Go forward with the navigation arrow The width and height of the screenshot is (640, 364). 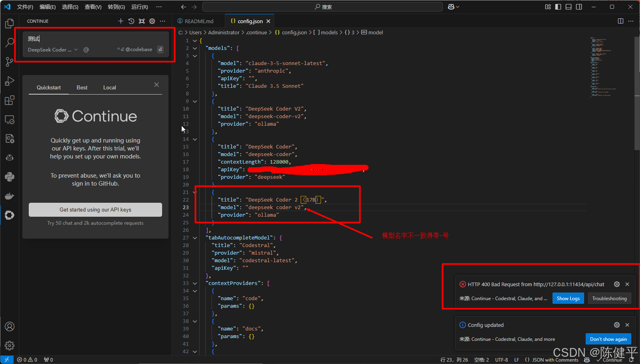click(194, 7)
